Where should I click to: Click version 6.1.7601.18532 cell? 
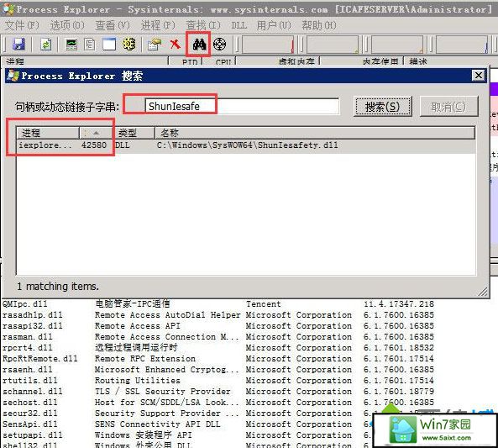pyautogui.click(x=399, y=347)
